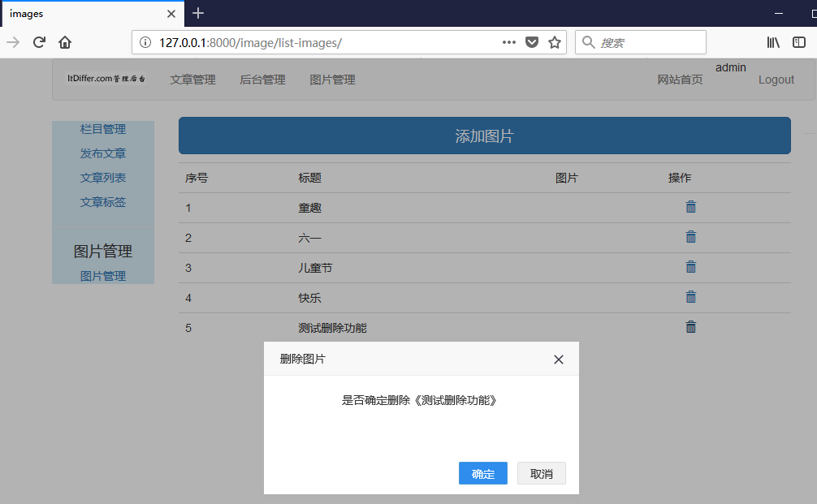Open 栏目管理 in the sidebar
817x504 pixels.
102,129
